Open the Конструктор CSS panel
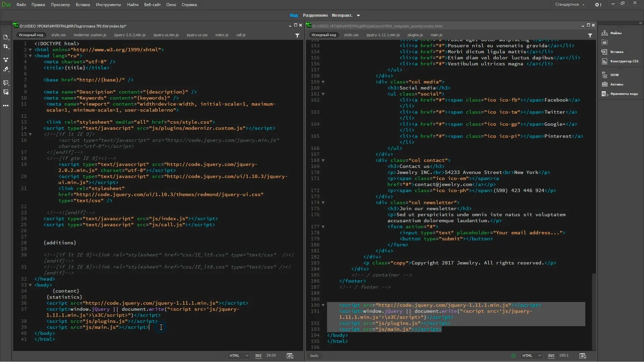Image resolution: width=644 pixels, height=362 pixels. coord(620,61)
